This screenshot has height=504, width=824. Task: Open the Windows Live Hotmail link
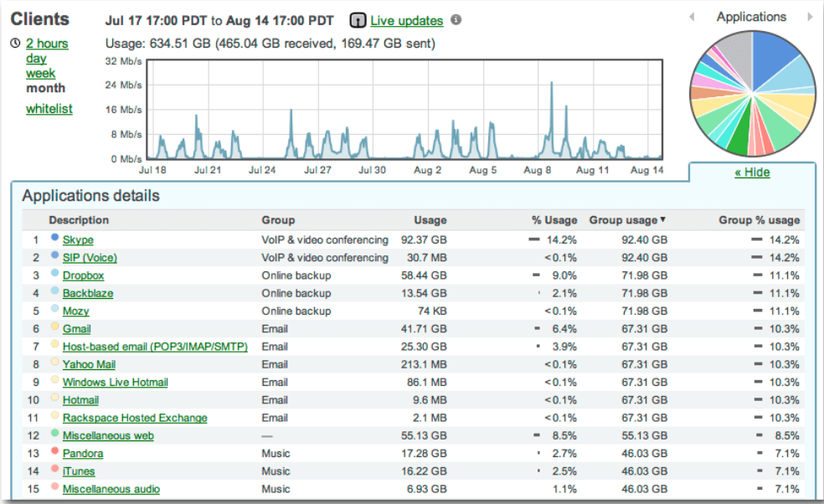pos(116,383)
